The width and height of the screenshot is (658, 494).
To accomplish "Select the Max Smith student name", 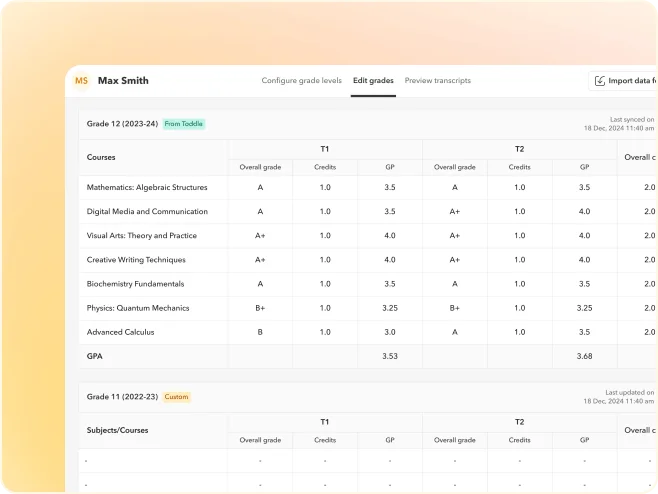I will pos(123,81).
